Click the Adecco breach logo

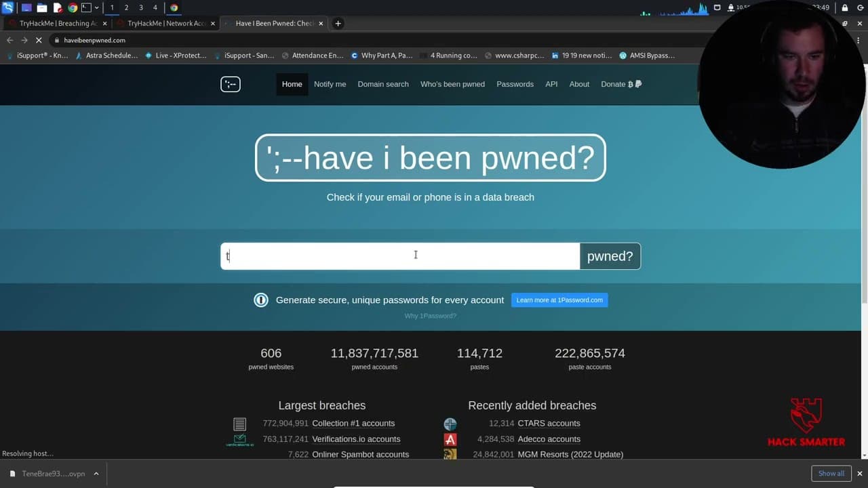(450, 440)
